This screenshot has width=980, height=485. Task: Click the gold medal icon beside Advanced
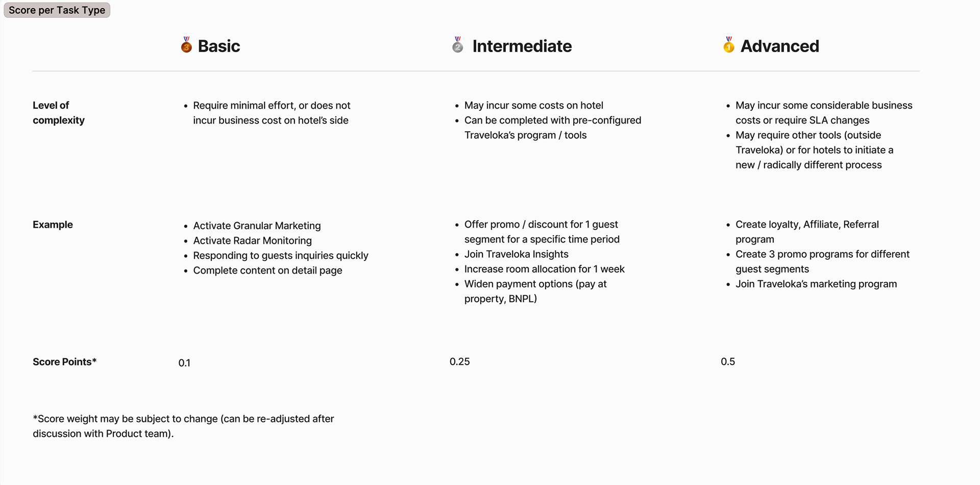click(x=728, y=45)
